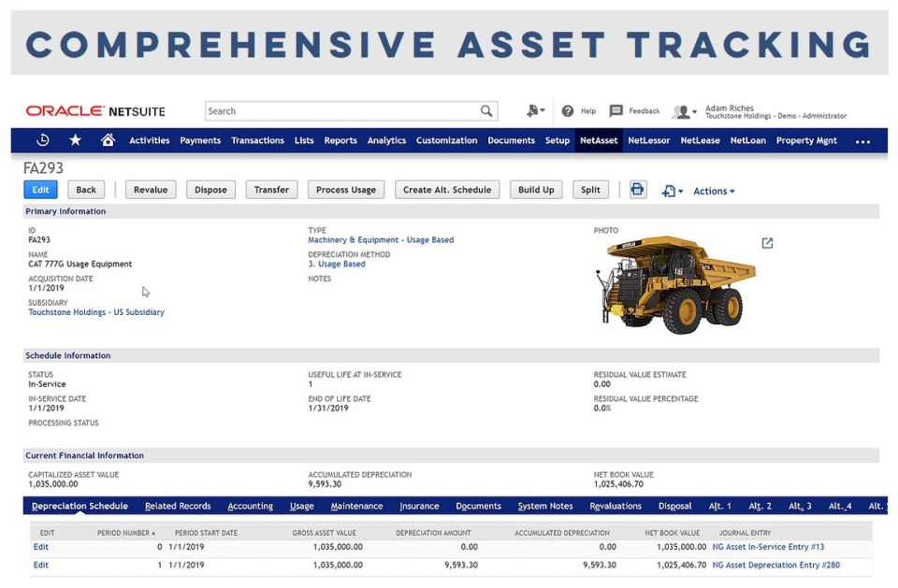Image resolution: width=898 pixels, height=588 pixels.
Task: Switch to the Usage tab
Action: click(x=302, y=506)
